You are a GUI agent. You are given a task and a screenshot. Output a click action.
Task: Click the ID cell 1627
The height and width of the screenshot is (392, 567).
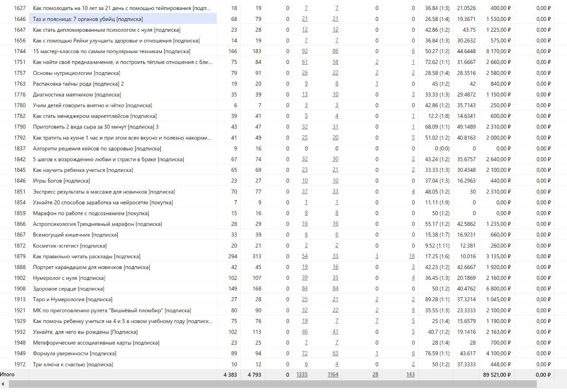point(20,8)
